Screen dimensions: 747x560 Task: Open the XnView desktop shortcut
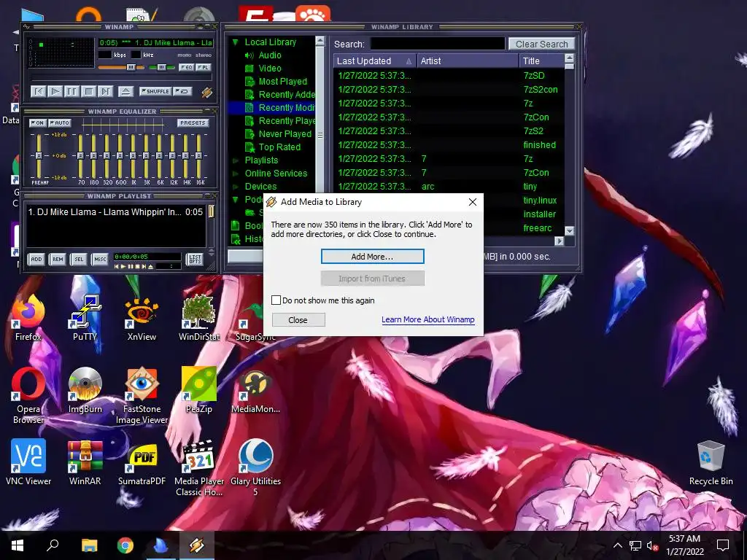(142, 318)
